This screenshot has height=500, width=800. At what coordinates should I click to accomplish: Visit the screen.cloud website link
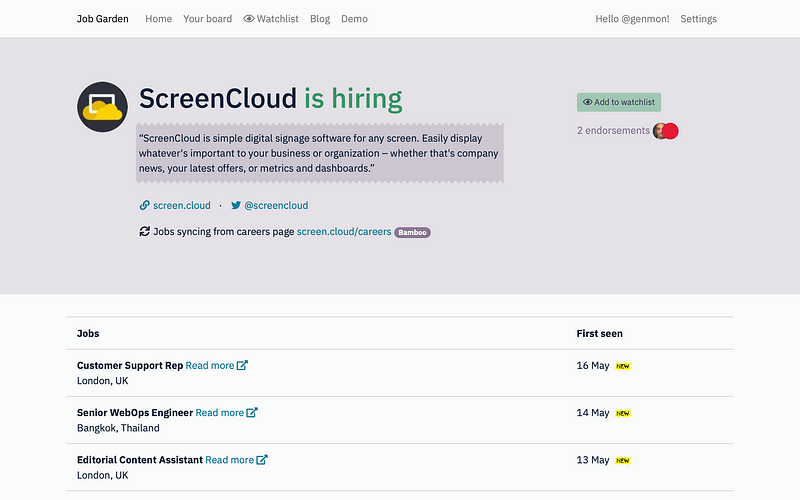click(x=182, y=205)
